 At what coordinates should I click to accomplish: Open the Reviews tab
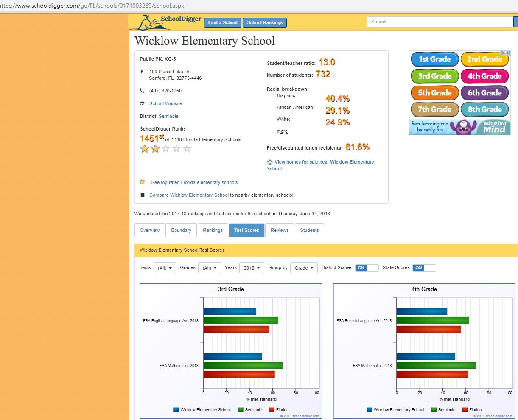[280, 230]
